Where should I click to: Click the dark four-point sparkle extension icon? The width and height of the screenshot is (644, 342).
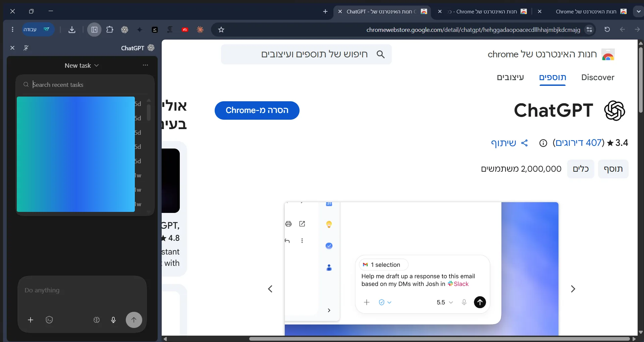pos(140,30)
